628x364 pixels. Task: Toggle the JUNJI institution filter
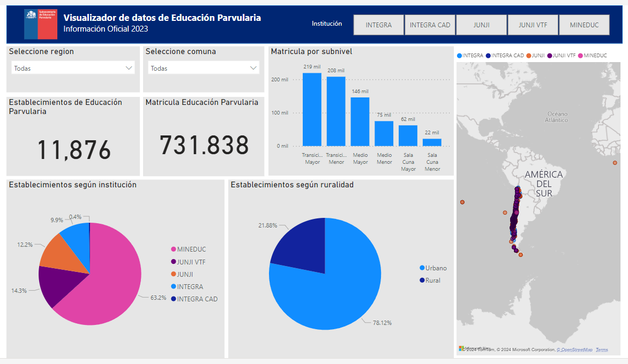tap(481, 25)
